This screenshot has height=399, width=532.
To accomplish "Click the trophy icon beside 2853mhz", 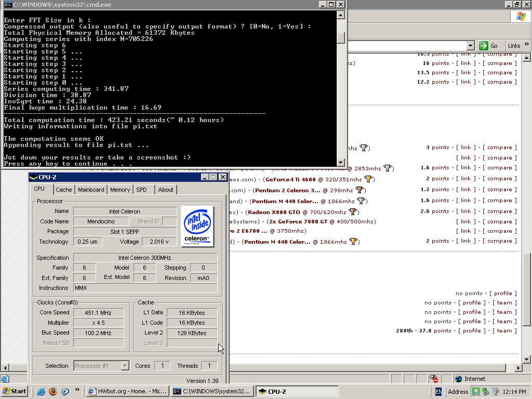I will click(x=387, y=168).
